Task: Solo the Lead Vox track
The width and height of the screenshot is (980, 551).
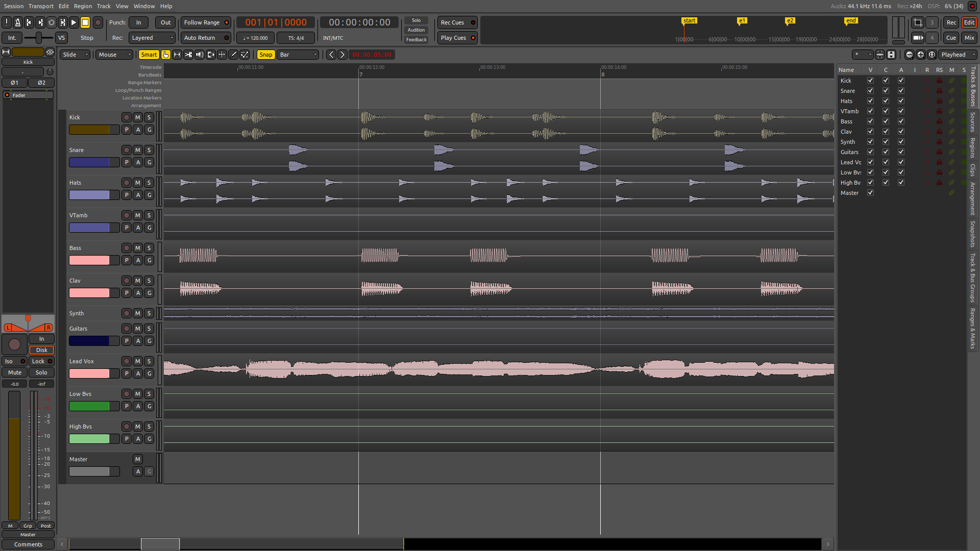Action: pyautogui.click(x=149, y=361)
